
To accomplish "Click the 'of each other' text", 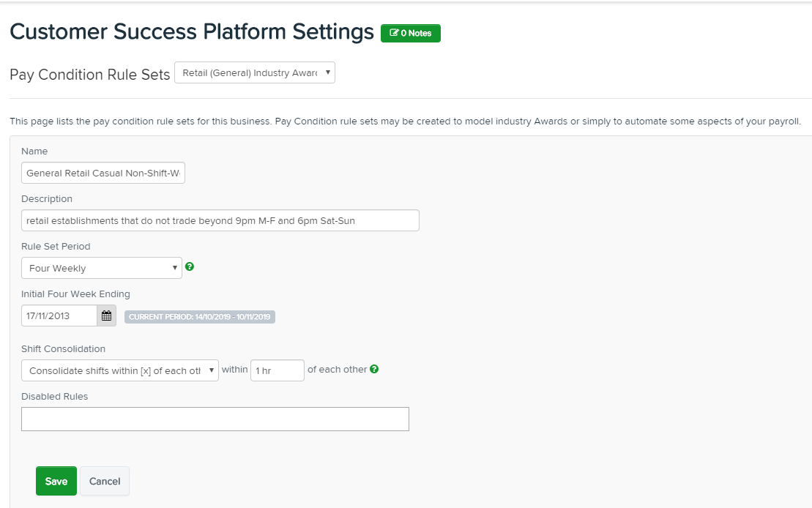I will coord(337,369).
